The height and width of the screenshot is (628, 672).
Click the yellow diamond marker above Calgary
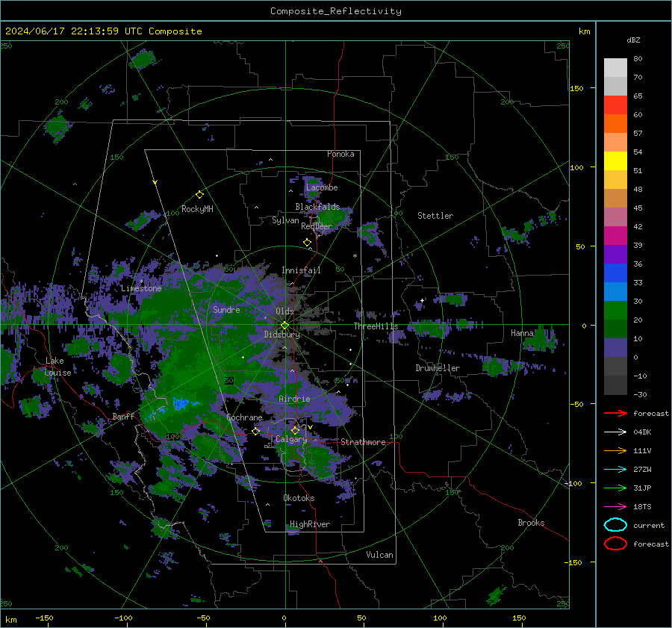click(295, 430)
